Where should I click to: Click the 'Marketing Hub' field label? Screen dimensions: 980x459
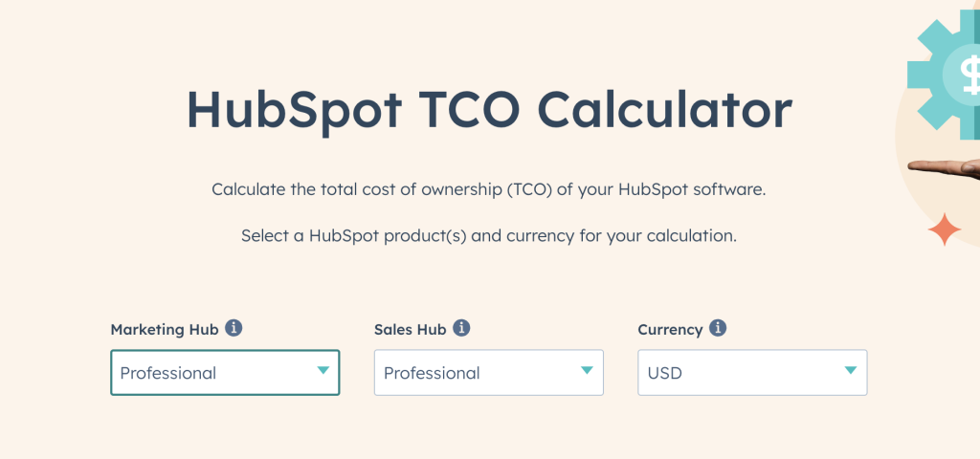[x=164, y=329]
